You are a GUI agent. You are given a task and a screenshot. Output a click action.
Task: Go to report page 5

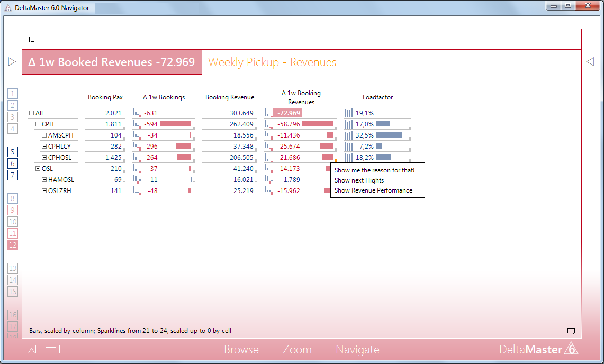click(13, 152)
